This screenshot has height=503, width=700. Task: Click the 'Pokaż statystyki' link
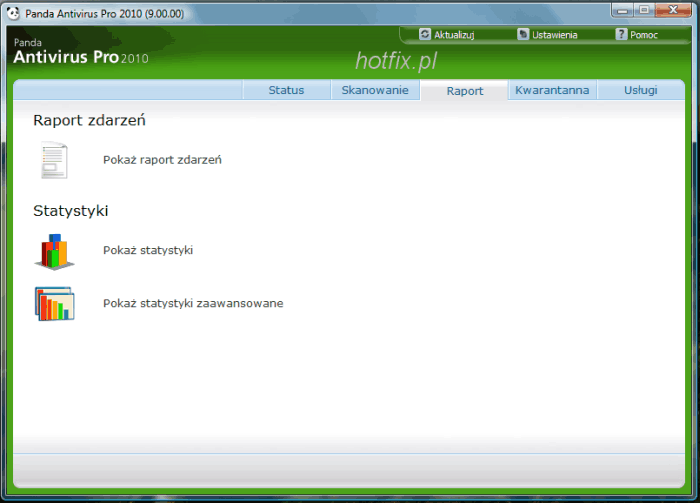148,250
